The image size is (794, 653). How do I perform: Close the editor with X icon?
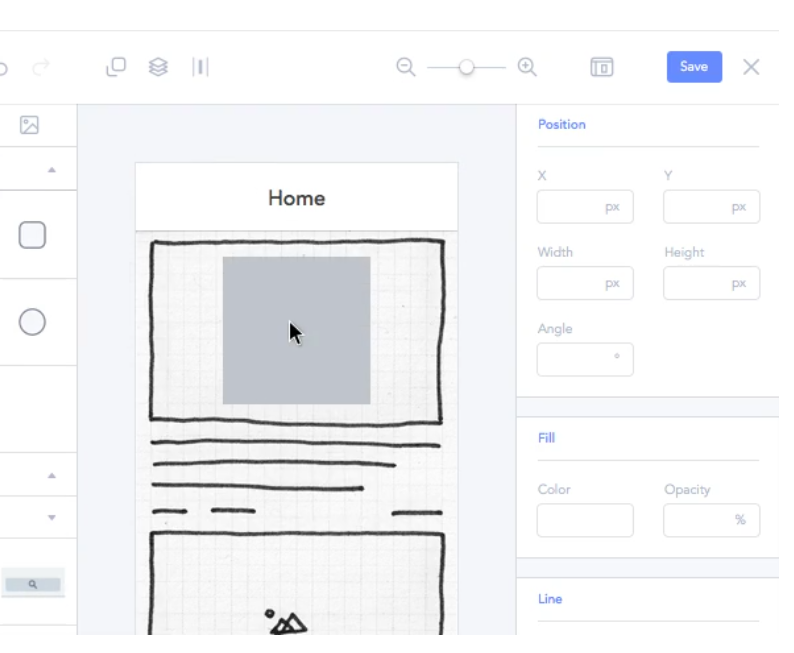[751, 67]
